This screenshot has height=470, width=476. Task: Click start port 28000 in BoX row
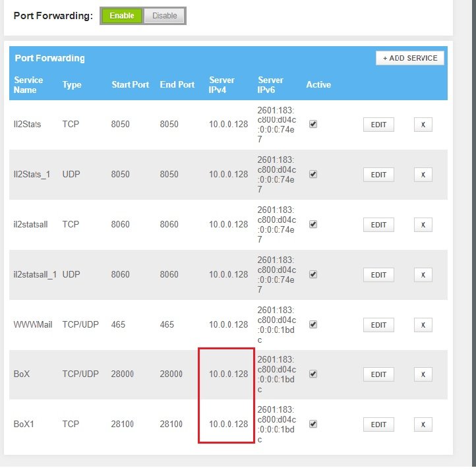click(123, 374)
